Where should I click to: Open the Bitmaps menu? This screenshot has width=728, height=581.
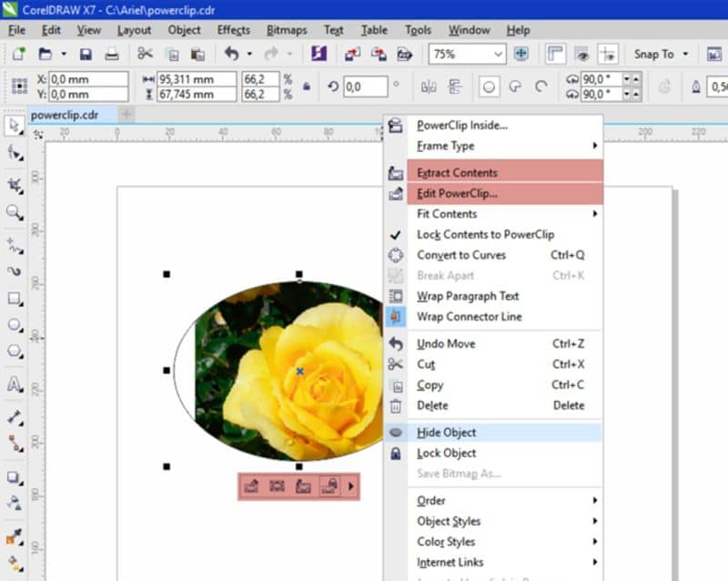click(287, 30)
